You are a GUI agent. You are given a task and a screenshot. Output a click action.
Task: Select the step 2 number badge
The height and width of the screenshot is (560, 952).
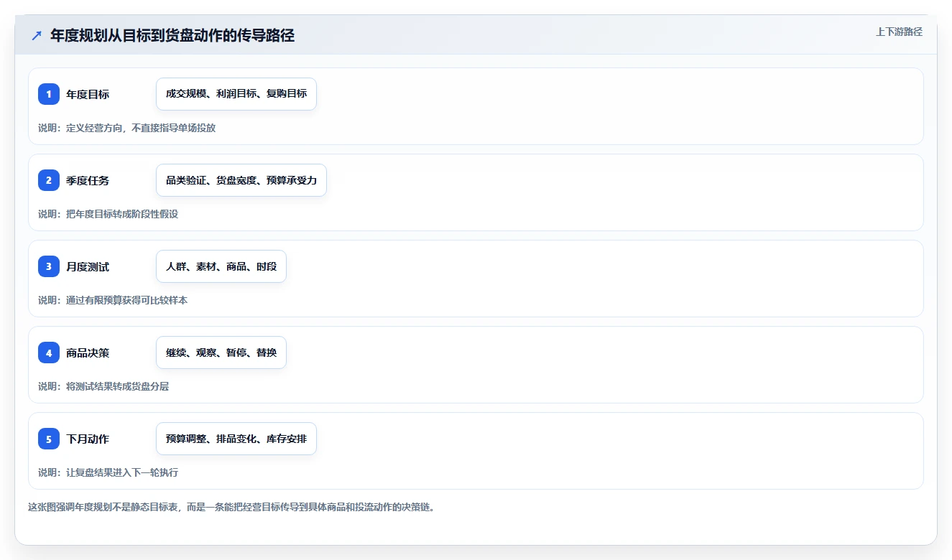click(49, 180)
